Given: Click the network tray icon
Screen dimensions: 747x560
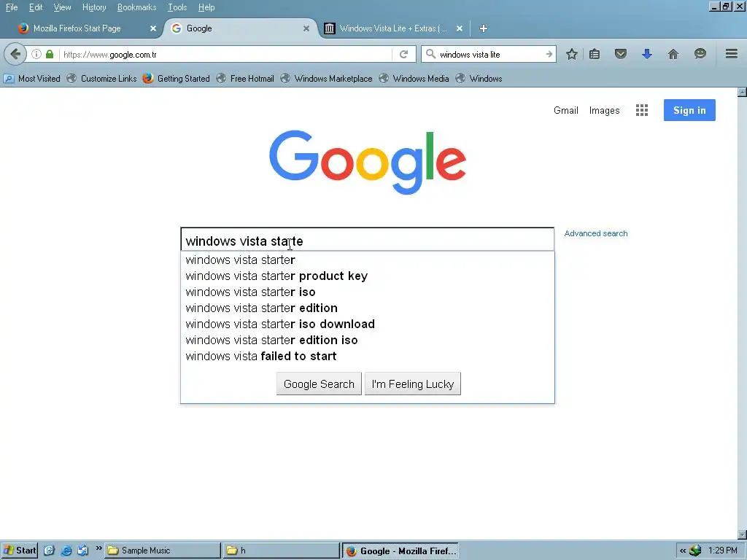Looking at the screenshot, I should (695, 551).
